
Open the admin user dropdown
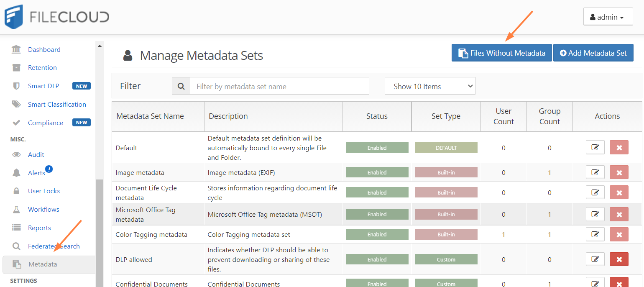click(608, 17)
